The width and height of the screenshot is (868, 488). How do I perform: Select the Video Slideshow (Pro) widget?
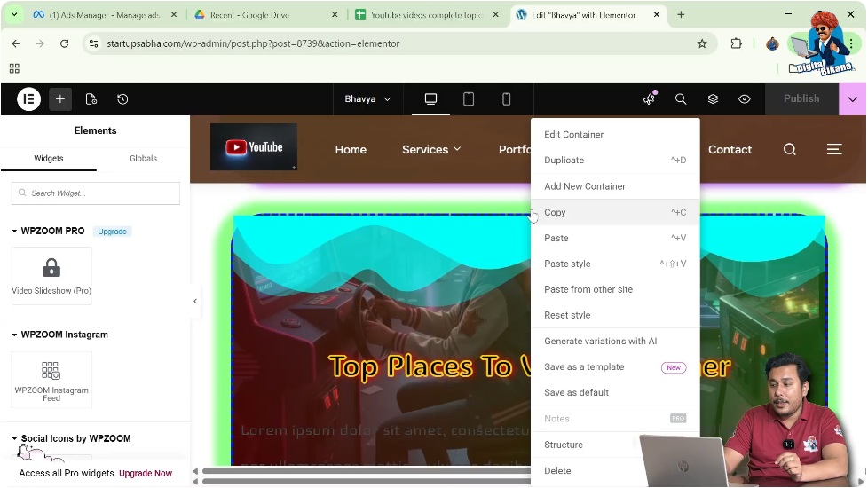tap(51, 276)
